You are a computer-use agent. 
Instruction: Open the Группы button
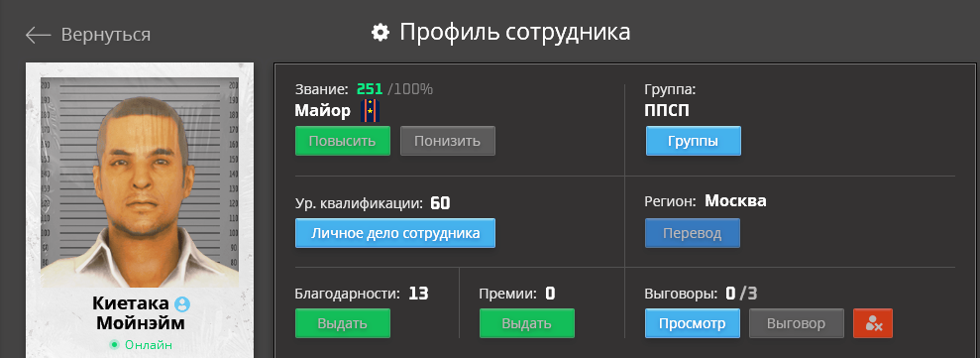pyautogui.click(x=693, y=141)
